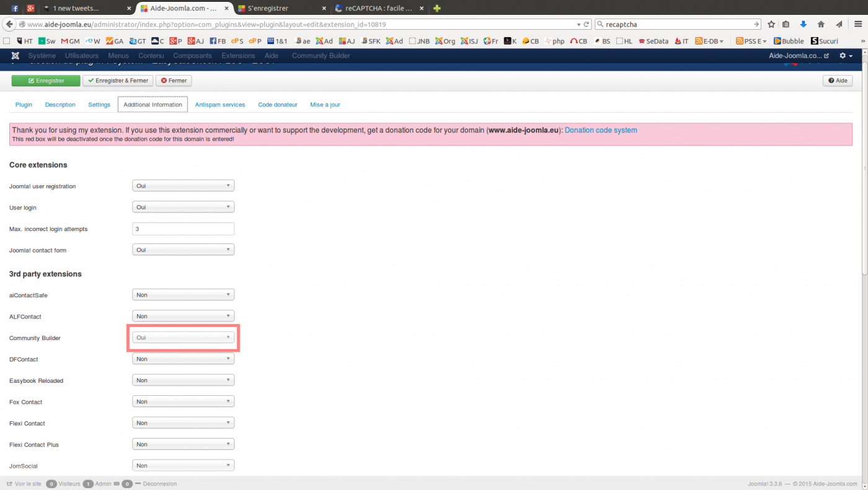The width and height of the screenshot is (868, 490).
Task: Open the Community Builder dropdown
Action: point(183,338)
